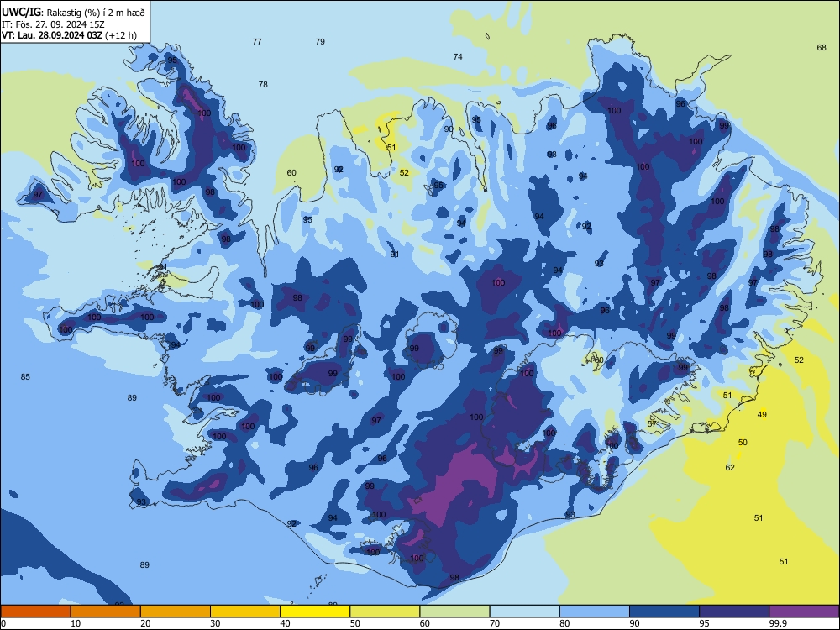Select the medium blue 90–95 legend swatch
Screen dimensions: 840x630
point(664,612)
